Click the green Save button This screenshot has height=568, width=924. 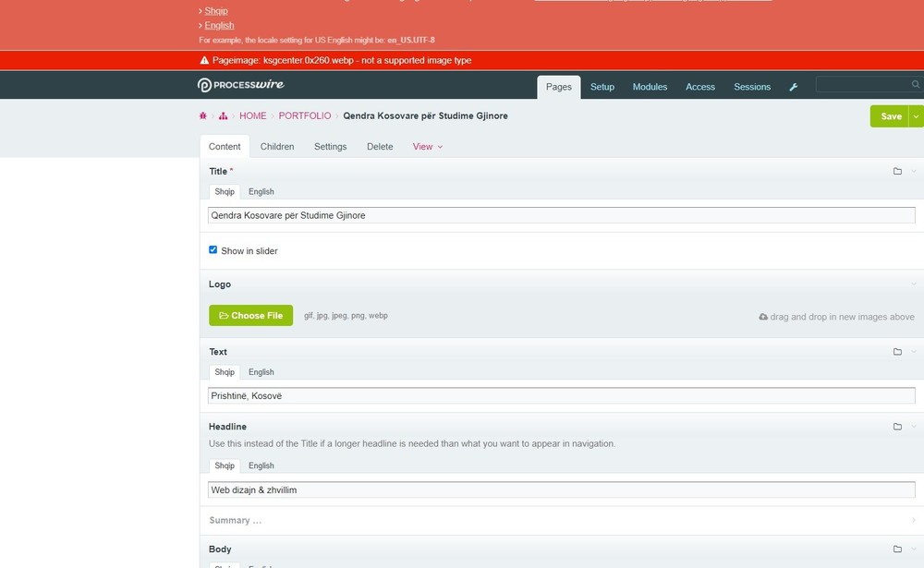[890, 116]
